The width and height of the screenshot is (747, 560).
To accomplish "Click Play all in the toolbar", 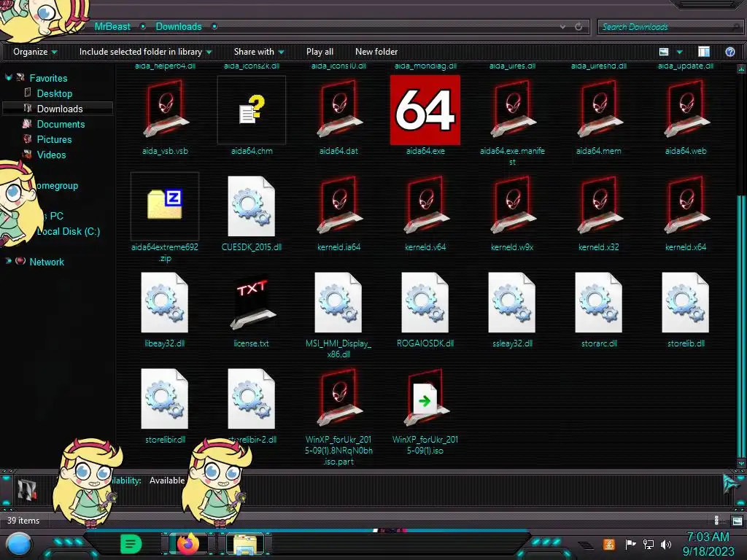I will 320,52.
